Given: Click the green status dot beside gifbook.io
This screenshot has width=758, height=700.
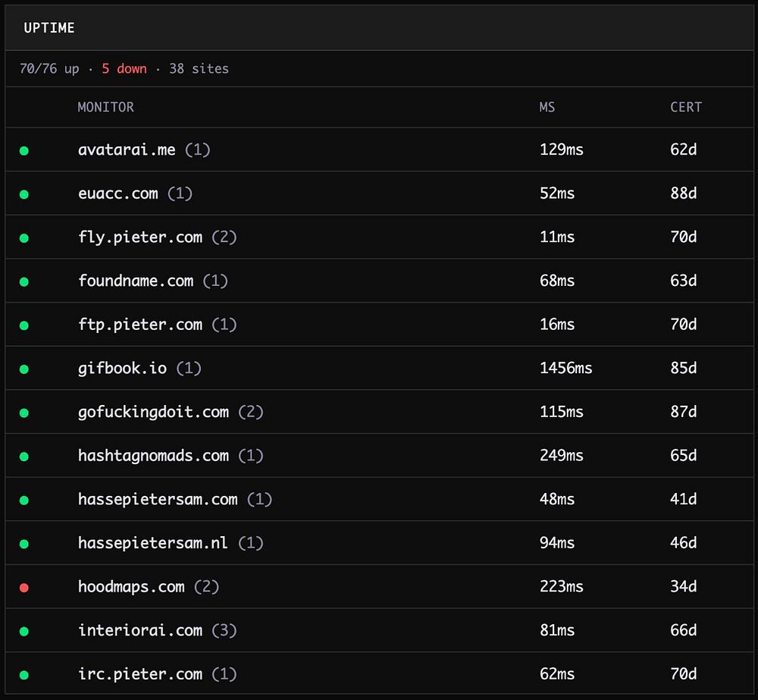Looking at the screenshot, I should point(24,369).
